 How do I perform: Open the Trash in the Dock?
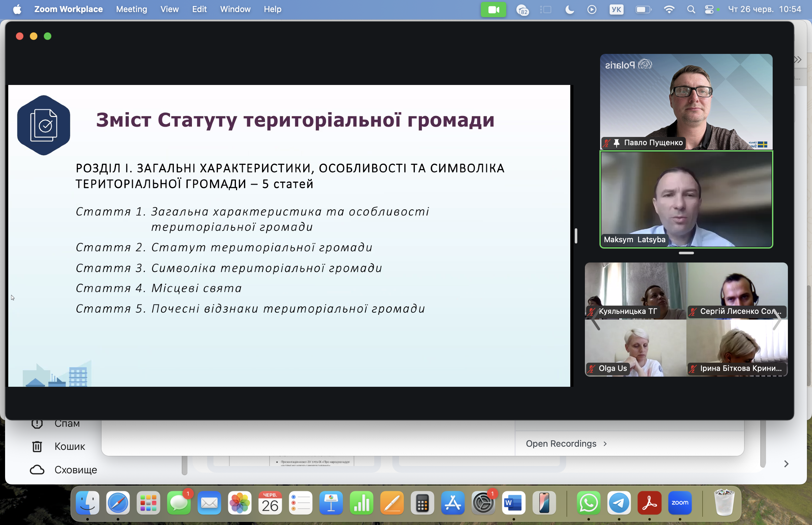pyautogui.click(x=724, y=502)
